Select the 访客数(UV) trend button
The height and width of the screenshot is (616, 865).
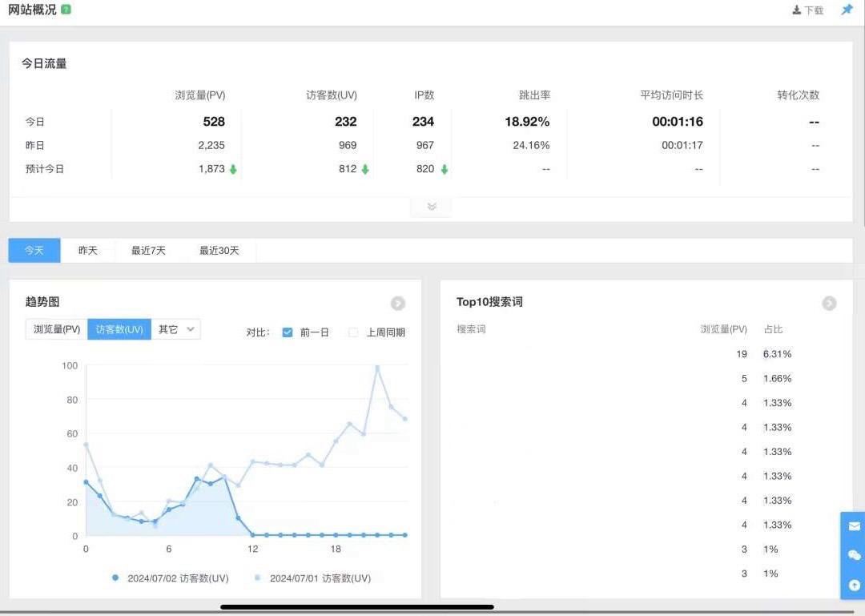click(119, 329)
